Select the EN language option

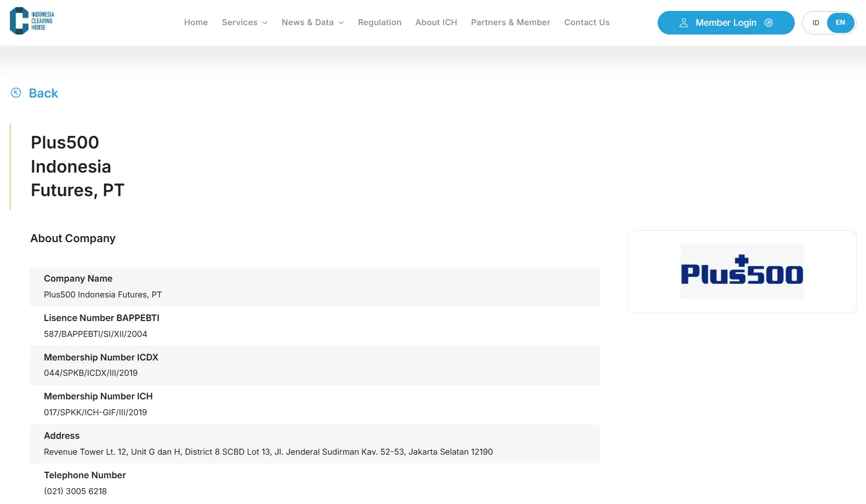840,22
